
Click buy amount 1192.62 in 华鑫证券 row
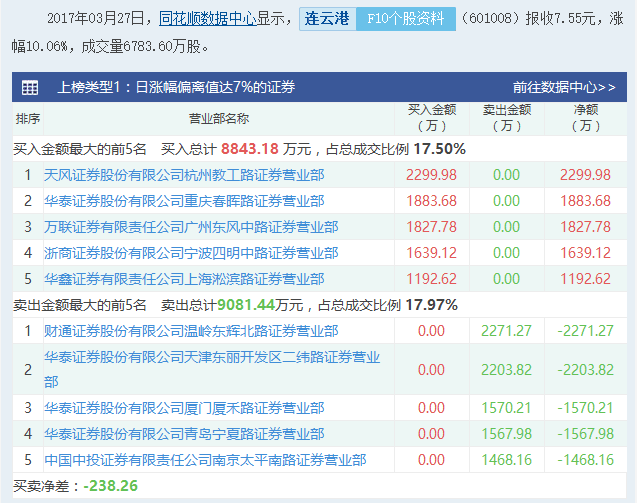point(431,279)
